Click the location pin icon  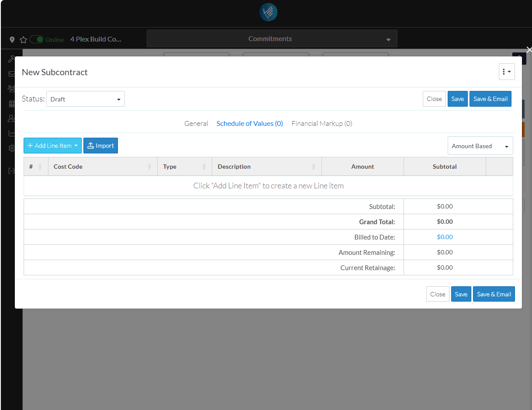pos(12,39)
